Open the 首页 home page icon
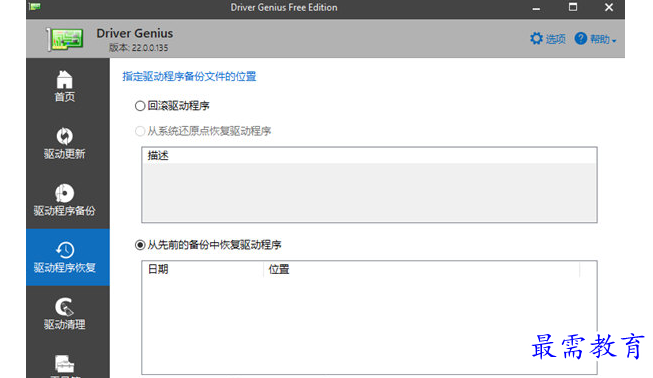This screenshot has height=378, width=653. point(65,80)
